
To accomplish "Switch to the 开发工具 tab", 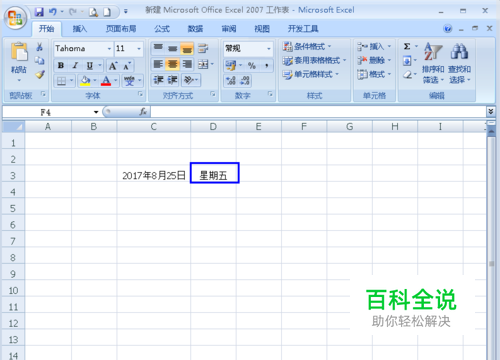I will pos(303,29).
